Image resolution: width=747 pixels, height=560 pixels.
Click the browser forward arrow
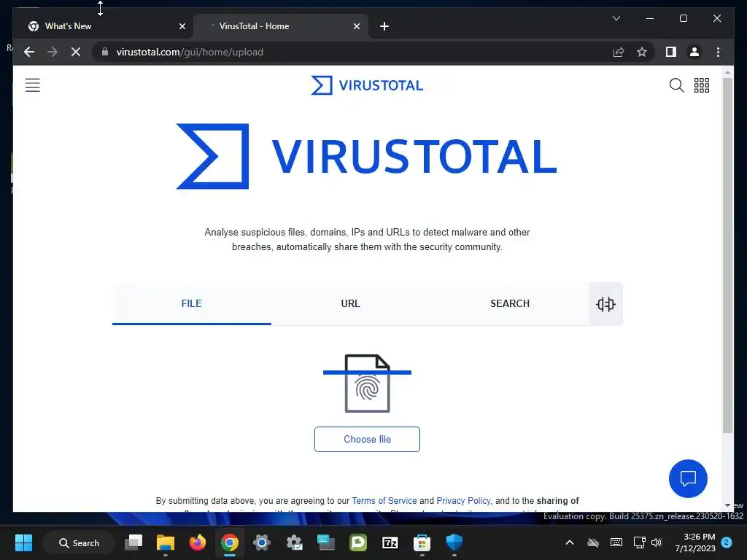pos(53,52)
